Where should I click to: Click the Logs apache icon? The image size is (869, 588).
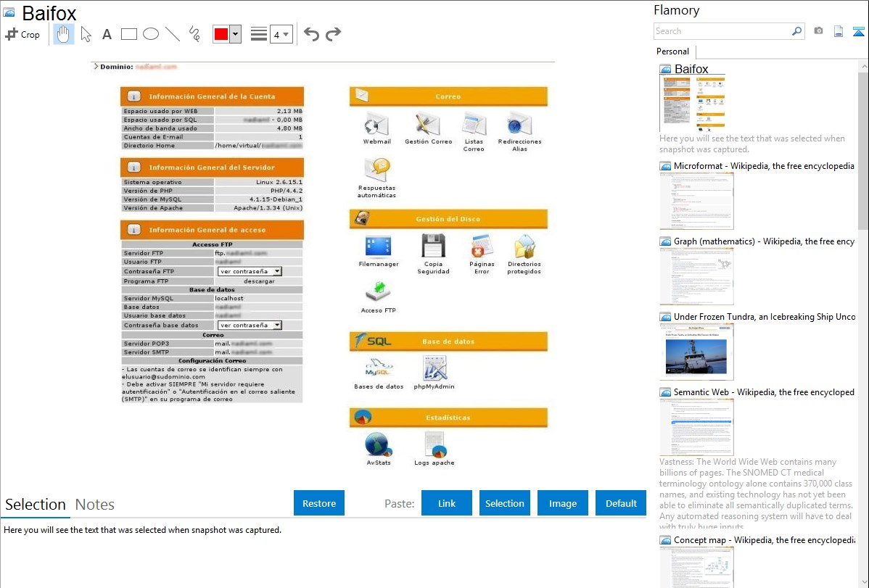tap(434, 445)
